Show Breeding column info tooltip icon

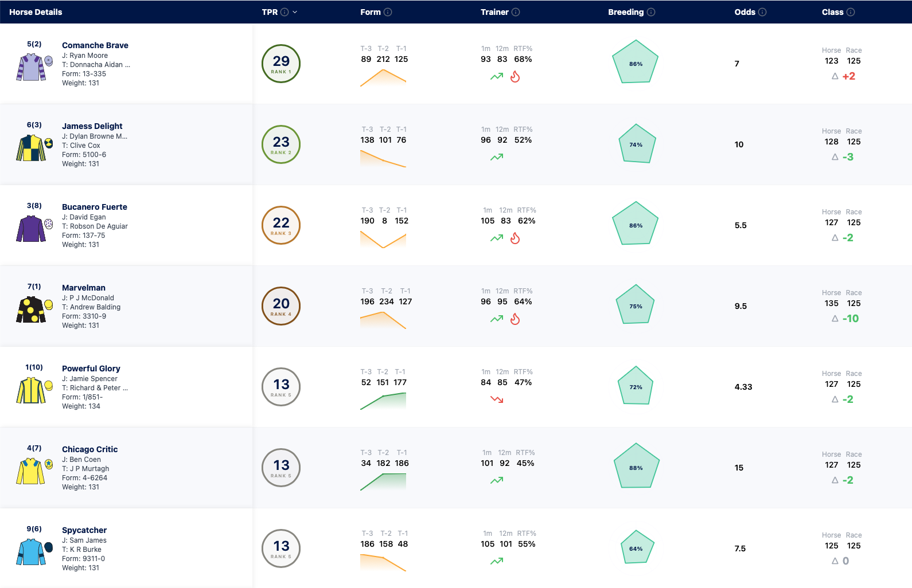click(651, 12)
